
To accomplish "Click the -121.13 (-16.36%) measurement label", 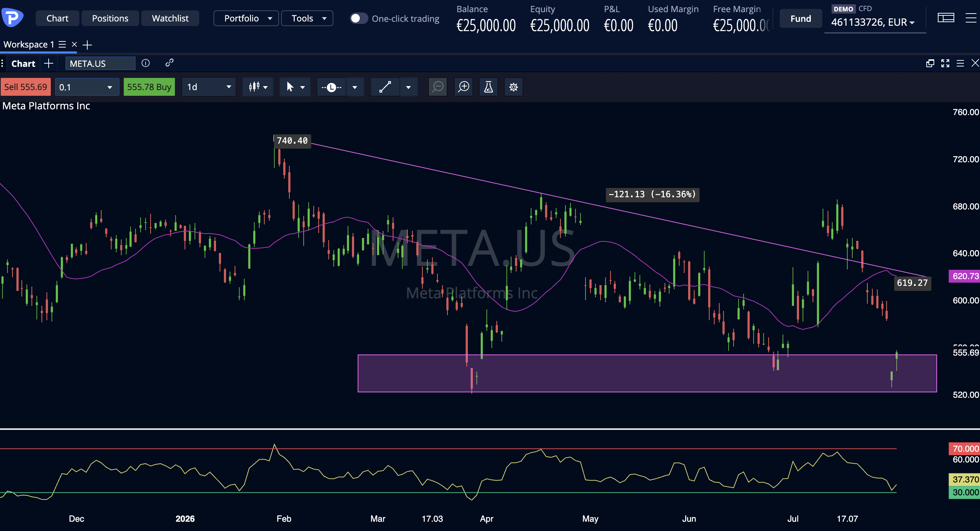I will (x=652, y=195).
